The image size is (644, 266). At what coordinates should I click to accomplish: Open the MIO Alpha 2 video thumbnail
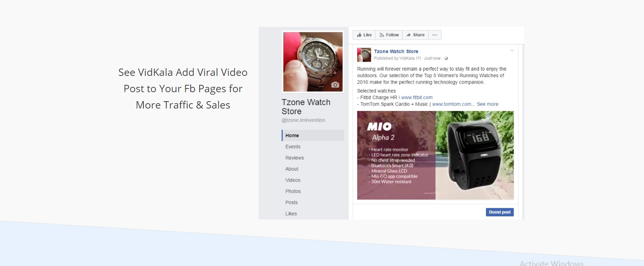pyautogui.click(x=435, y=155)
